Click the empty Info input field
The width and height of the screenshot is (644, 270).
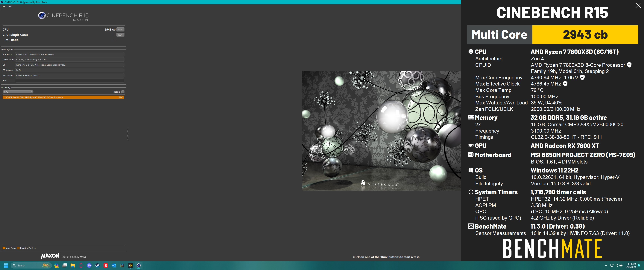pyautogui.click(x=70, y=81)
